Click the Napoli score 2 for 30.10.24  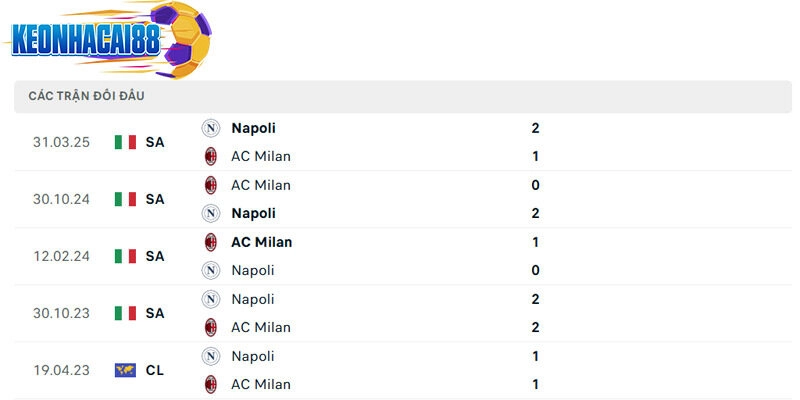click(x=536, y=213)
